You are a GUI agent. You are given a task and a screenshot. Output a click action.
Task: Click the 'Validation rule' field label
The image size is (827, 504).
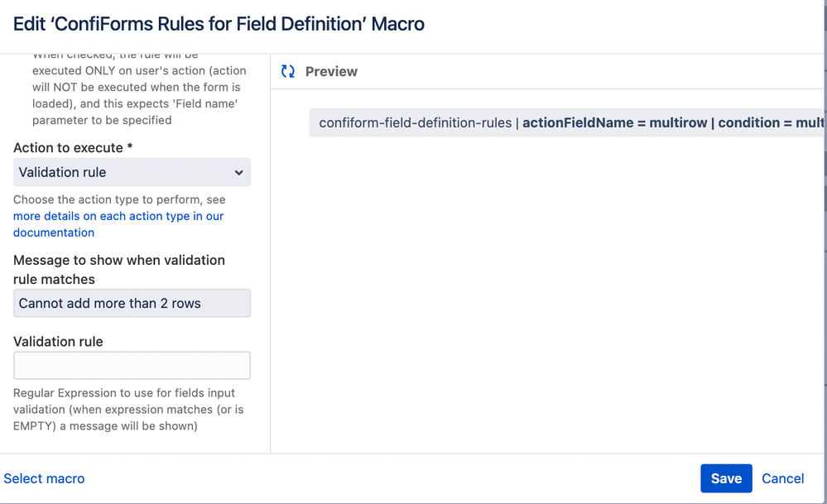tap(58, 341)
